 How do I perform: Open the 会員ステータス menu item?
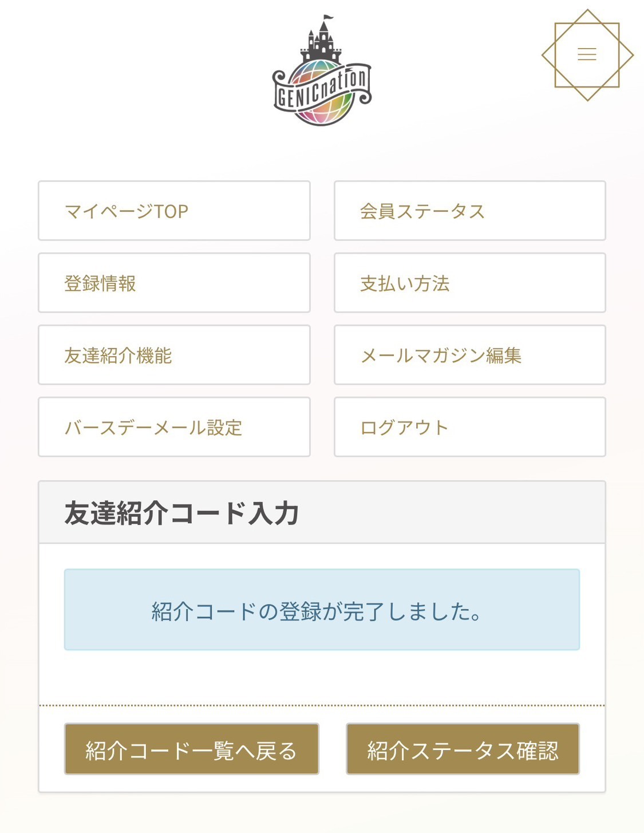(469, 211)
